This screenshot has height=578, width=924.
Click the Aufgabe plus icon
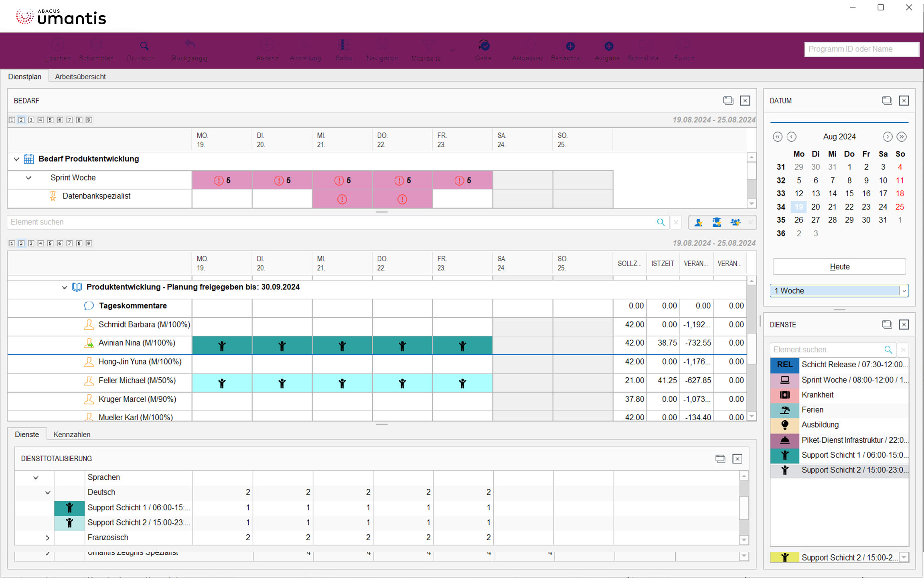[608, 46]
